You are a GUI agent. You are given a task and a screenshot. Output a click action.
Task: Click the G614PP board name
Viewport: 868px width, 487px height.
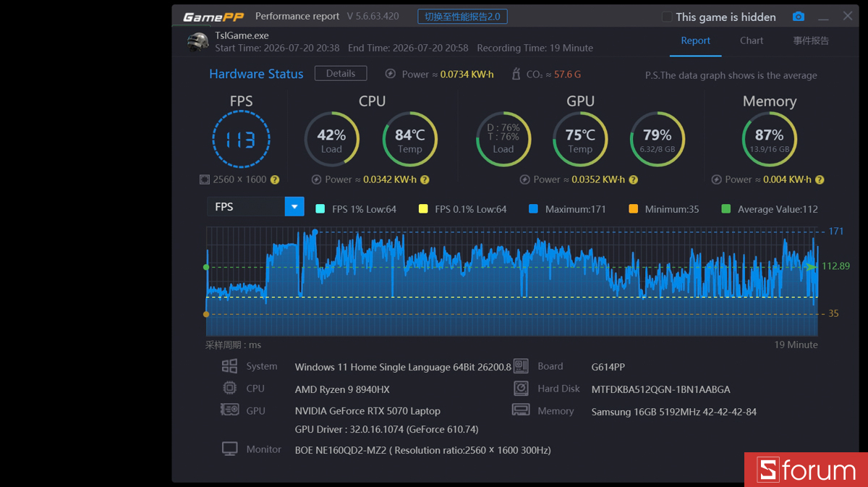click(608, 367)
